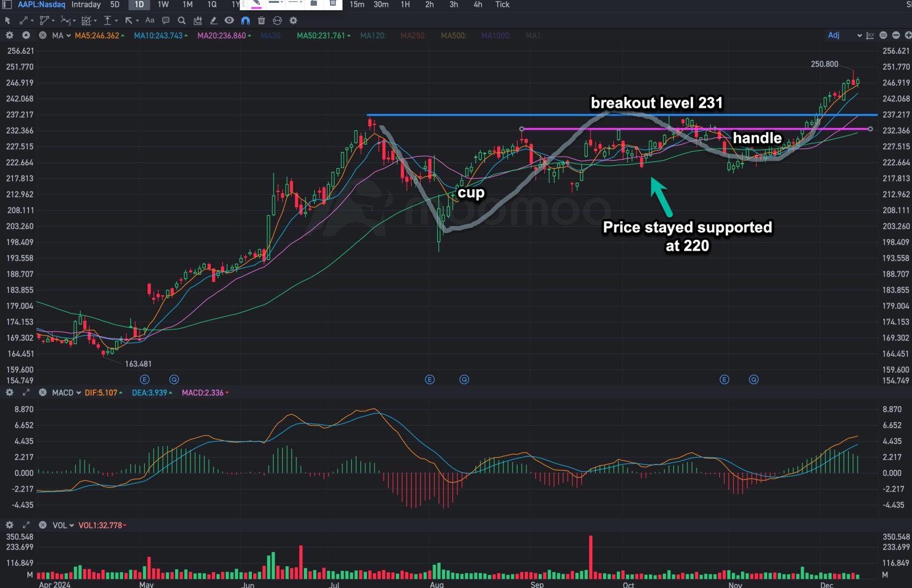Switch to the 4h interval

[x=478, y=5]
